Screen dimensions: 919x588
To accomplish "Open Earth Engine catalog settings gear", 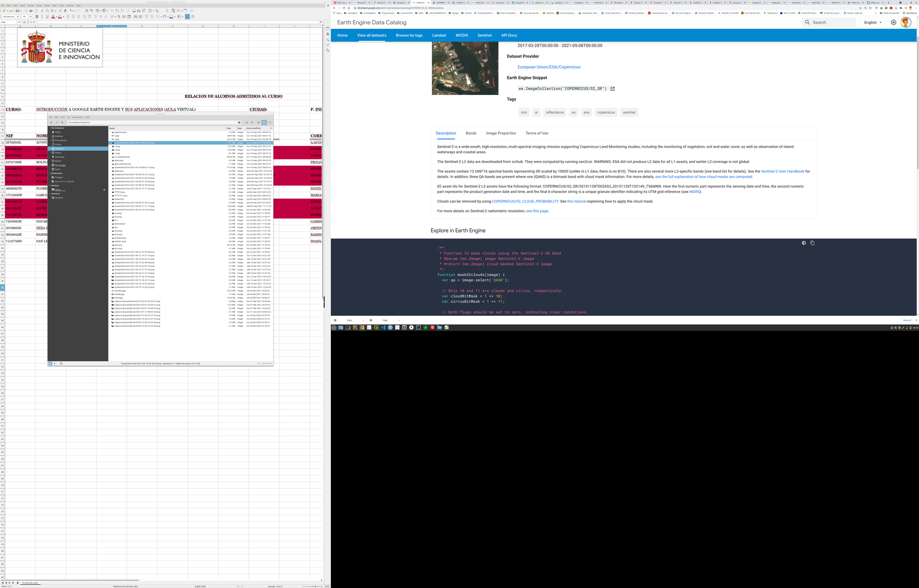I will tap(893, 22).
